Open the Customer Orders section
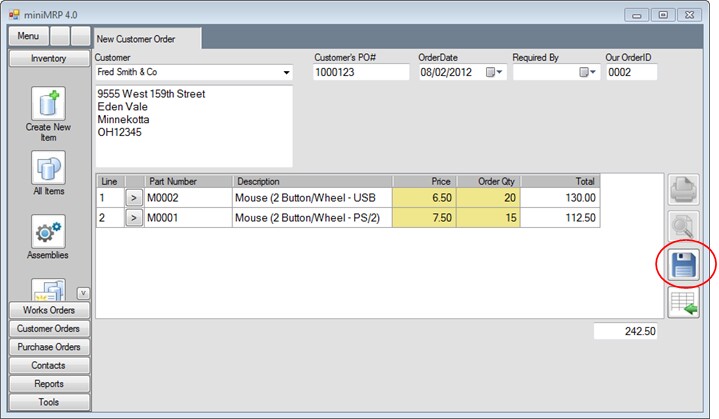 click(48, 329)
